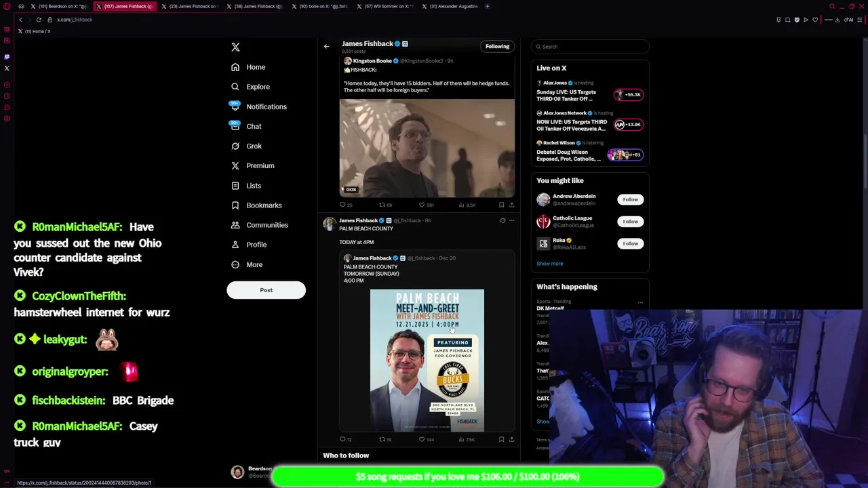868x488 pixels.
Task: Share the Kingston Booke video post
Action: click(x=511, y=205)
